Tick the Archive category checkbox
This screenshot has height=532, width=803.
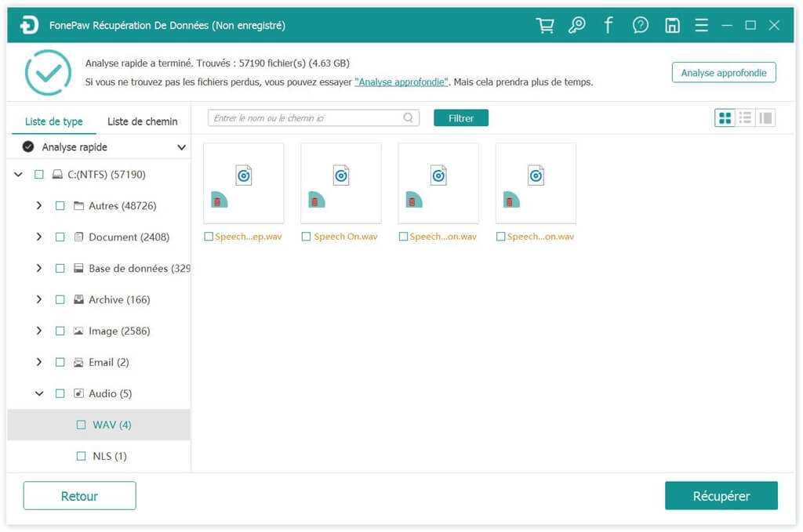[60, 299]
